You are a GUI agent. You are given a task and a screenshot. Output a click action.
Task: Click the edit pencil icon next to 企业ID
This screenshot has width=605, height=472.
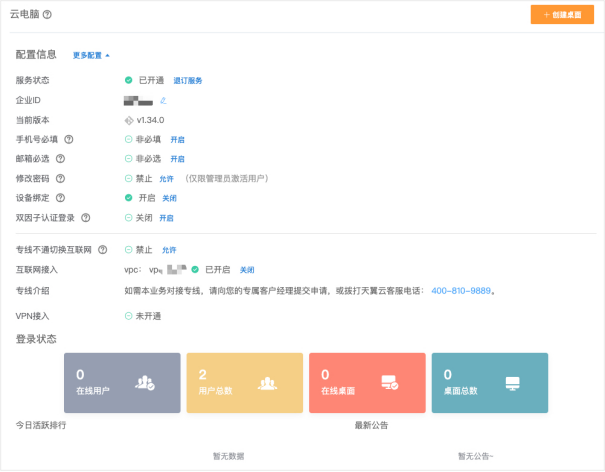[x=163, y=100]
